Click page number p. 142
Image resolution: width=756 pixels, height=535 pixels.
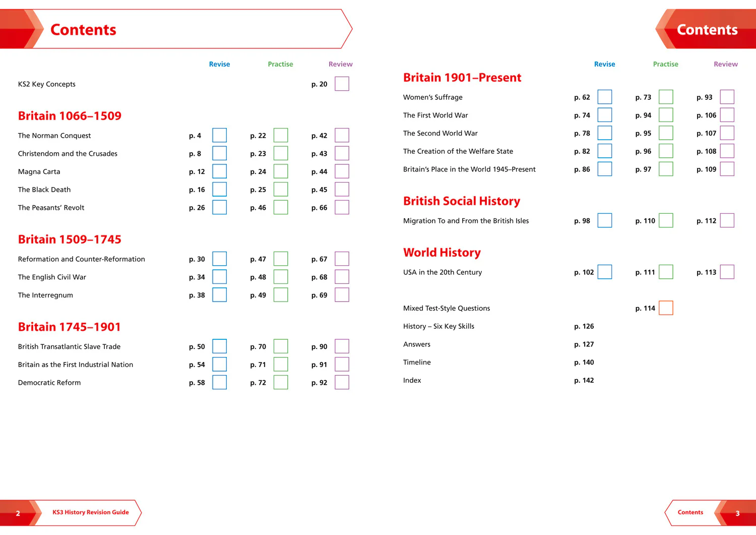point(584,380)
